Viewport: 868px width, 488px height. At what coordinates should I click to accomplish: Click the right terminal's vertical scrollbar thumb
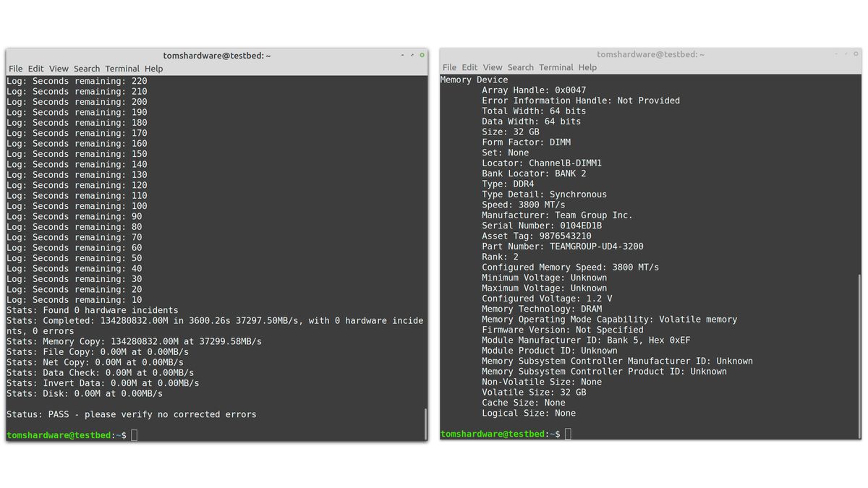coord(859,356)
